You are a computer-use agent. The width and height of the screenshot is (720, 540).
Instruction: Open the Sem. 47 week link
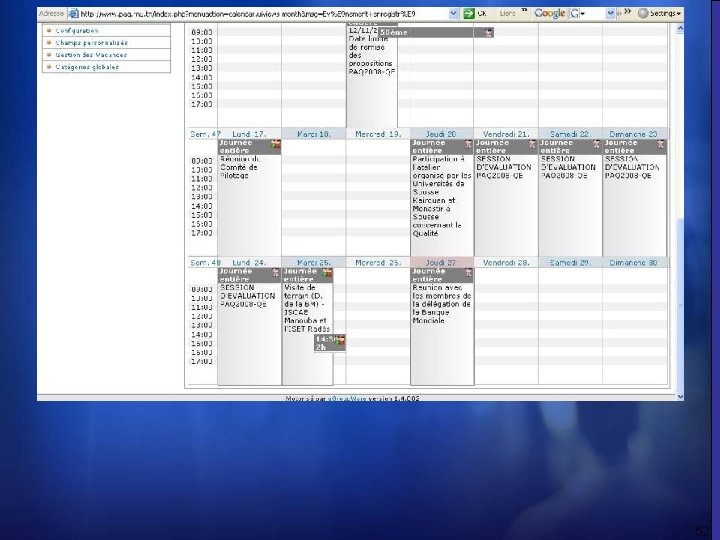[x=205, y=134]
